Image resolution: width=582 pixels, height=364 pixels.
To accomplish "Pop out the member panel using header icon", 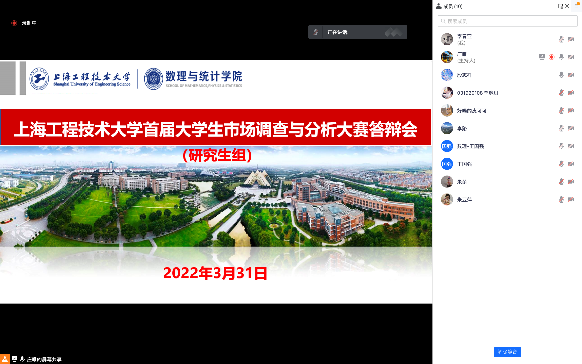I will click(559, 6).
